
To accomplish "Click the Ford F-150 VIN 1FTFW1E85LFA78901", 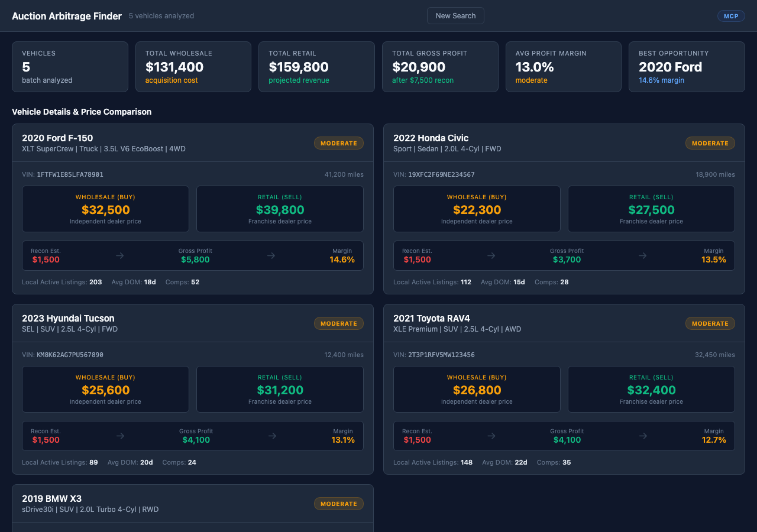I will point(70,175).
